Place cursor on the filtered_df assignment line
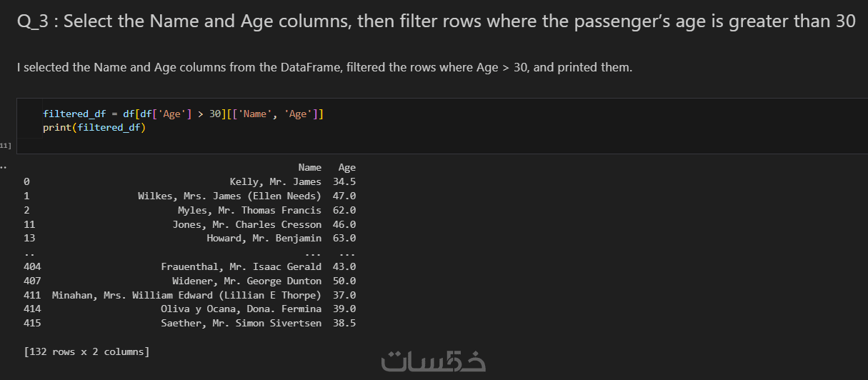Image resolution: width=868 pixels, height=380 pixels. pos(183,114)
